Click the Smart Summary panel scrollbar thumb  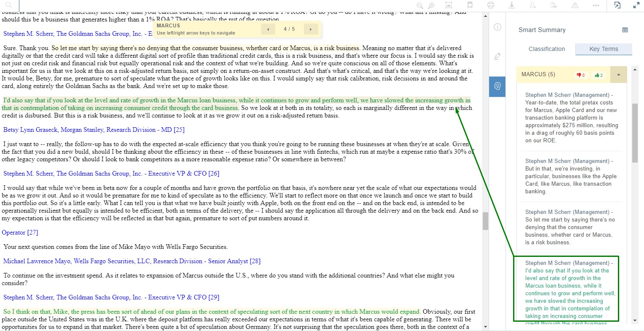point(635,133)
